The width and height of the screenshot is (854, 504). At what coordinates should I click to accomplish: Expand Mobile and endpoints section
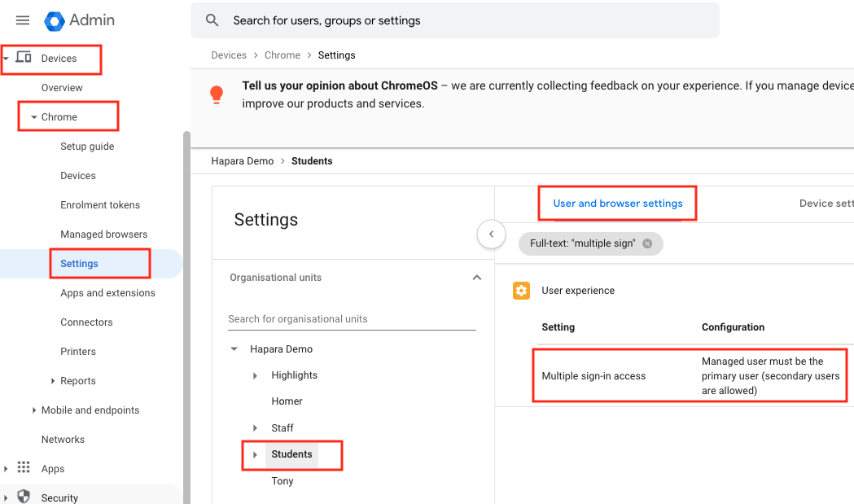pyautogui.click(x=33, y=410)
